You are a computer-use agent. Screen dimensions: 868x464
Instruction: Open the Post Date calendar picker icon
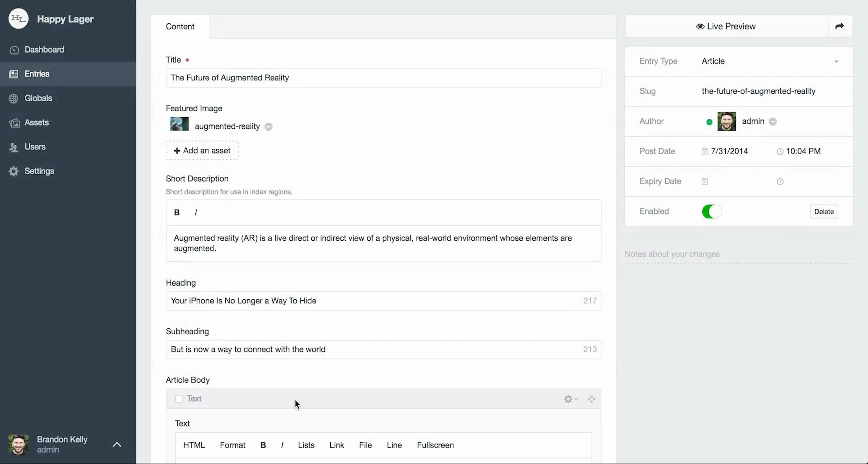pos(705,151)
